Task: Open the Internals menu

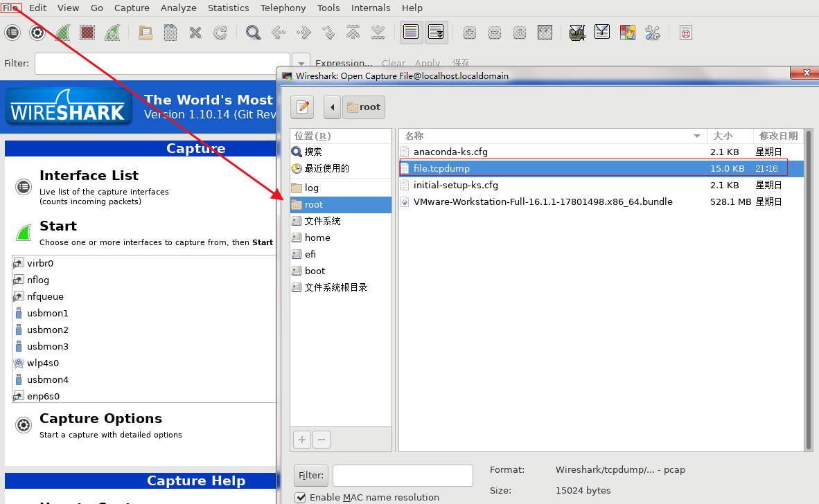Action: click(371, 8)
